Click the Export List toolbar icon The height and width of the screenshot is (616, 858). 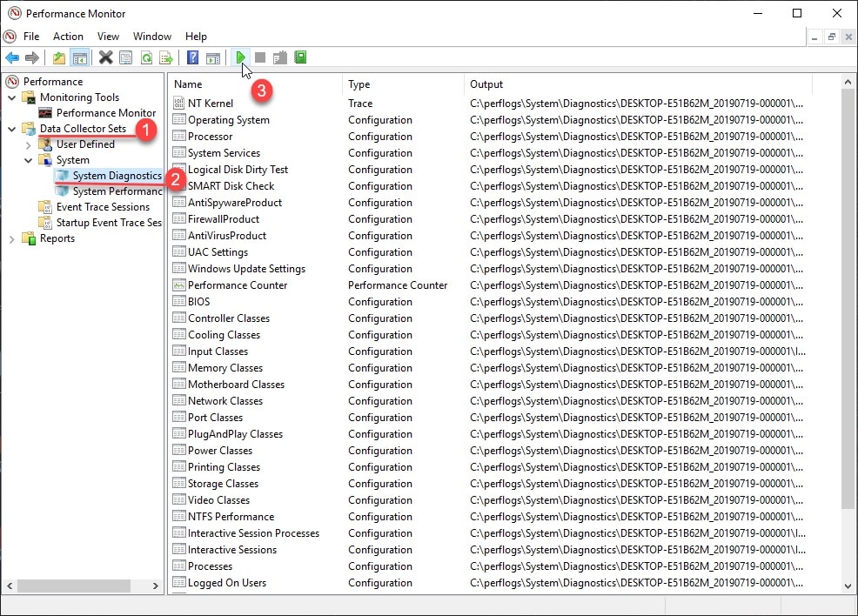pyautogui.click(x=166, y=57)
